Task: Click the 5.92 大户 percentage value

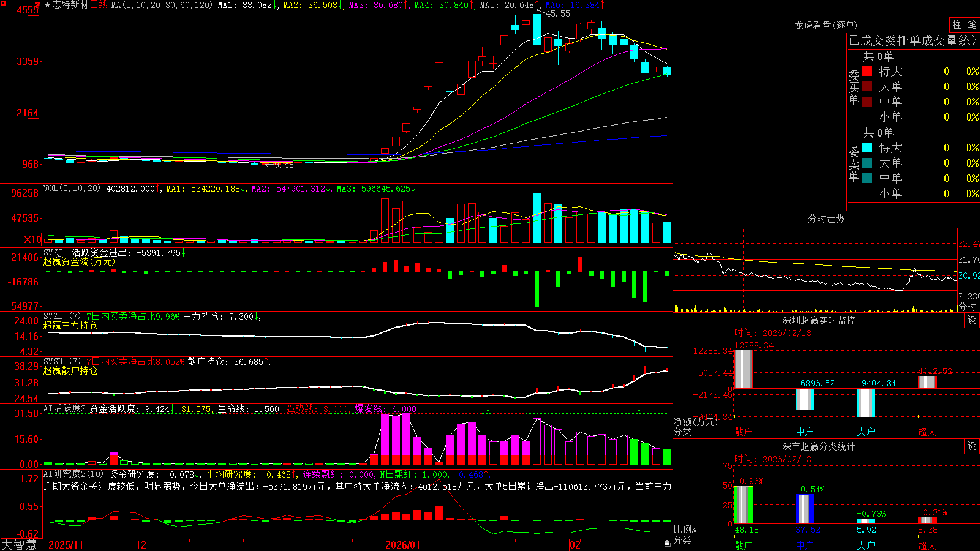Action: point(867,530)
